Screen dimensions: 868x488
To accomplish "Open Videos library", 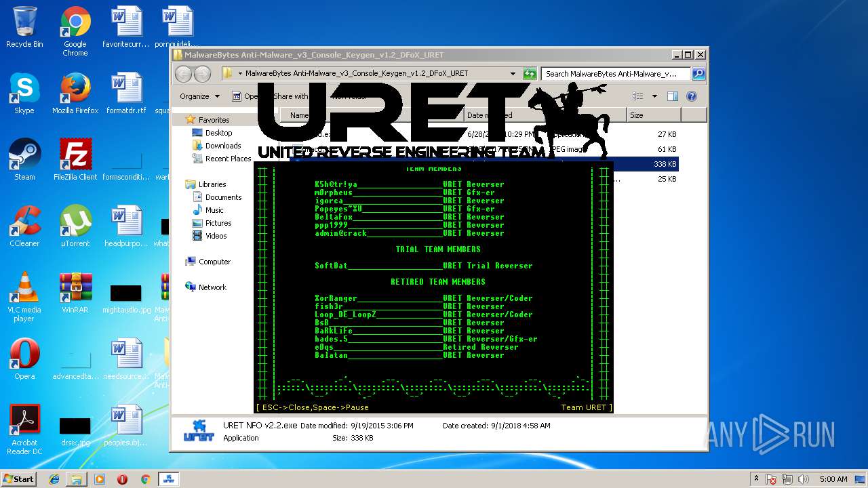I will click(x=216, y=236).
